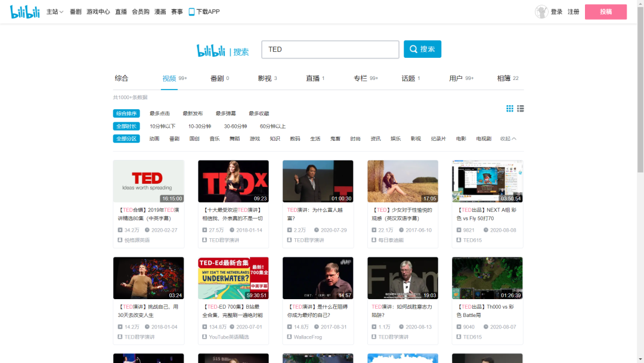The width and height of the screenshot is (644, 363).
Task: Select the 全部时长 duration filter
Action: (126, 126)
